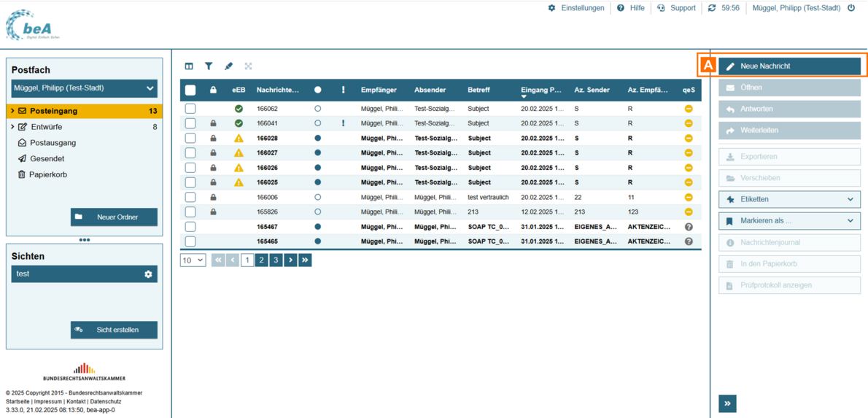
Task: Open column selection icon above table
Action: [190, 66]
